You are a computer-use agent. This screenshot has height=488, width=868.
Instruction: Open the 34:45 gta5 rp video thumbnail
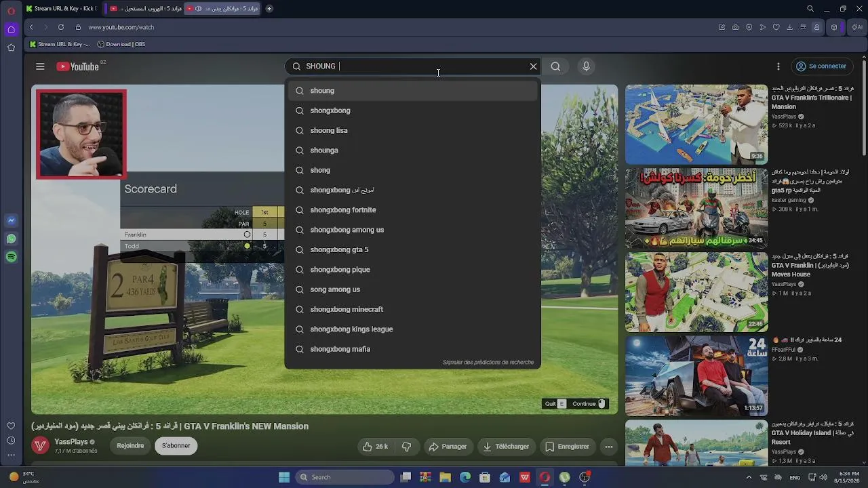696,208
